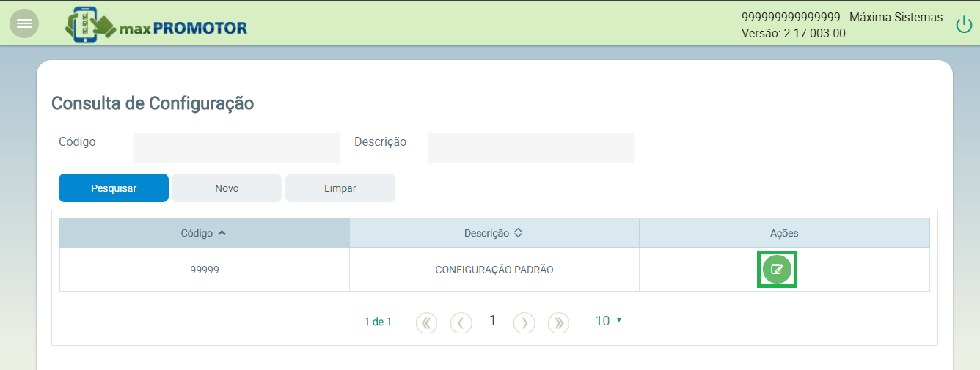Screen dimensions: 980x370
Task: Go to previous page of results
Action: (461, 322)
